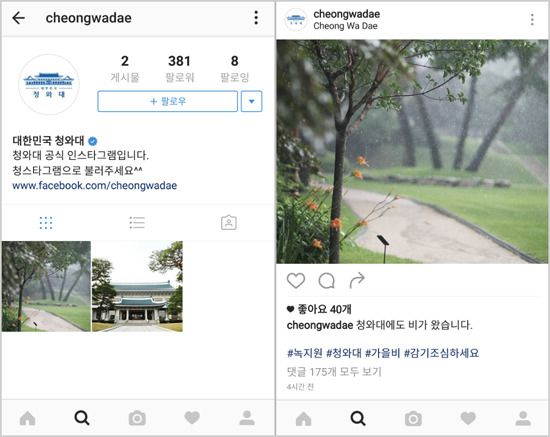Open camera from the right screen's bottom bar

tap(413, 419)
